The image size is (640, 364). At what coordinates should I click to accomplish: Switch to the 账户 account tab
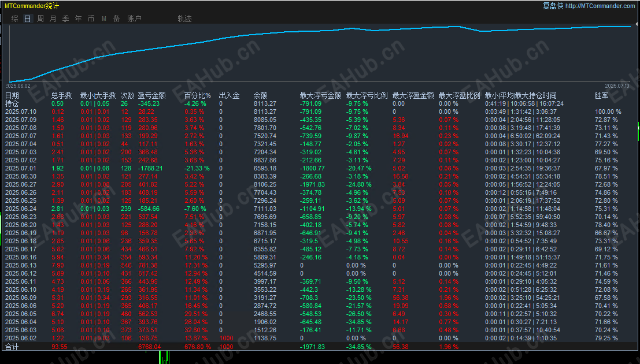pos(134,18)
